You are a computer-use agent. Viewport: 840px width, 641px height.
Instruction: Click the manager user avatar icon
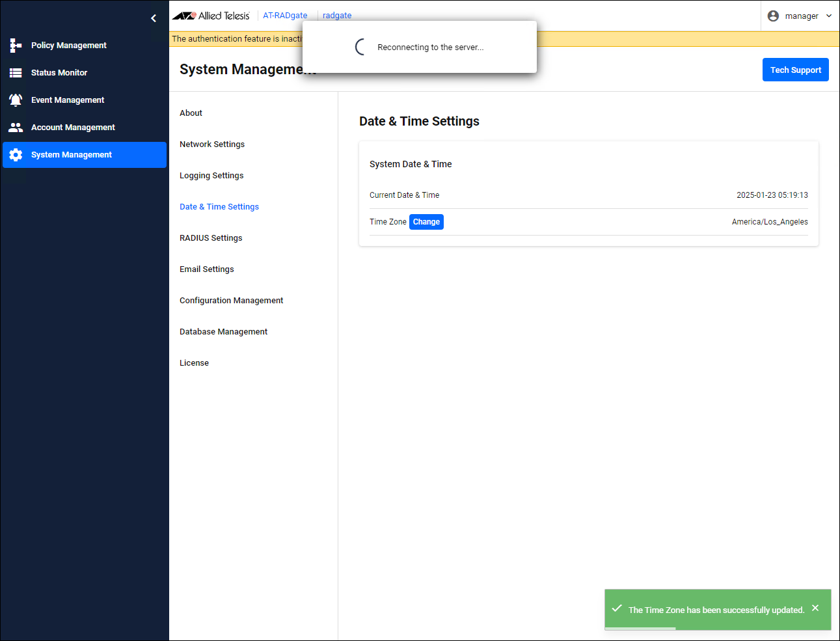tap(773, 16)
